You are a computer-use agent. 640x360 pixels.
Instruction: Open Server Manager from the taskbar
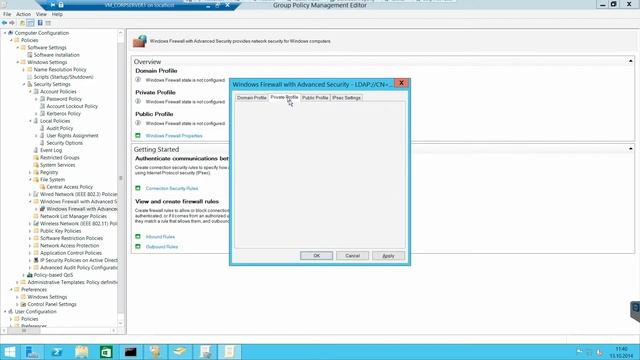pos(32,352)
